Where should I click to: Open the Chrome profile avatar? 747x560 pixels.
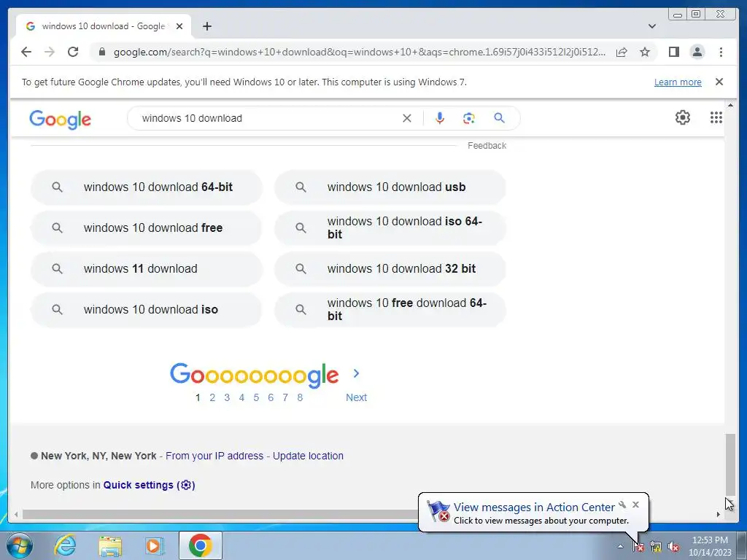(x=697, y=52)
